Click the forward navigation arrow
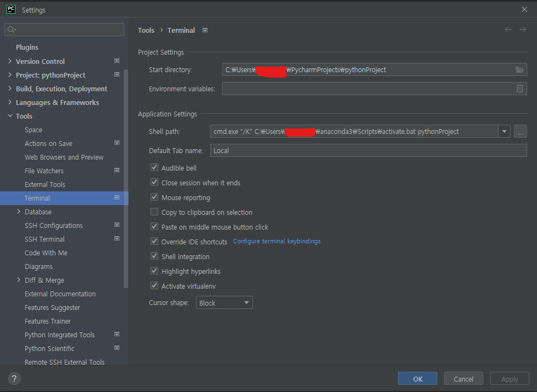Screen dimensions: 537x392 pos(523,30)
